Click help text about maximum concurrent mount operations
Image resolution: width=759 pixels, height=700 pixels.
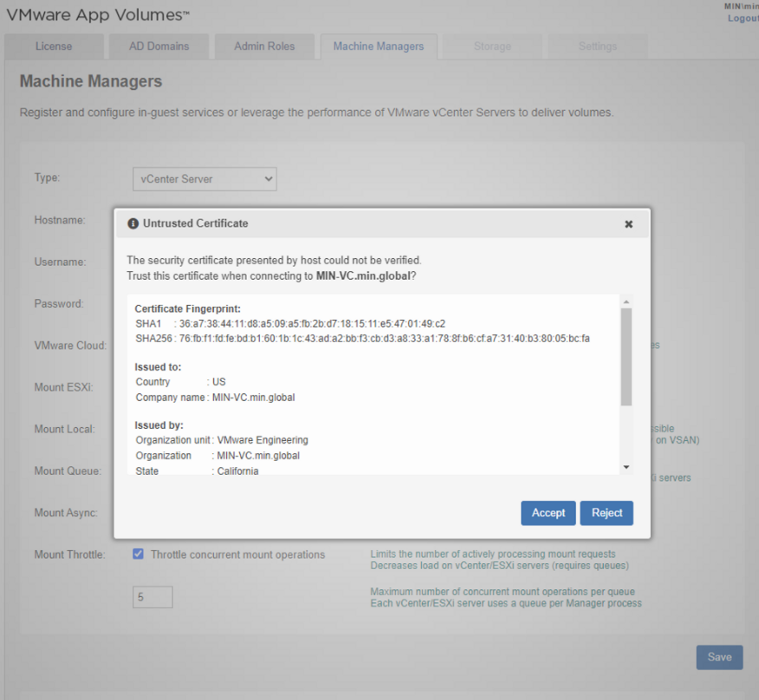pos(506,598)
